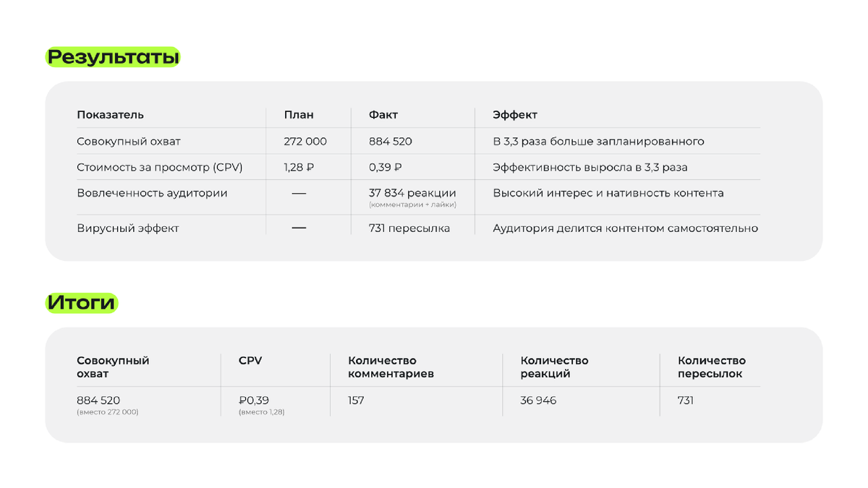
Task: Click the Вовлеченность аудитории row label
Action: (152, 193)
